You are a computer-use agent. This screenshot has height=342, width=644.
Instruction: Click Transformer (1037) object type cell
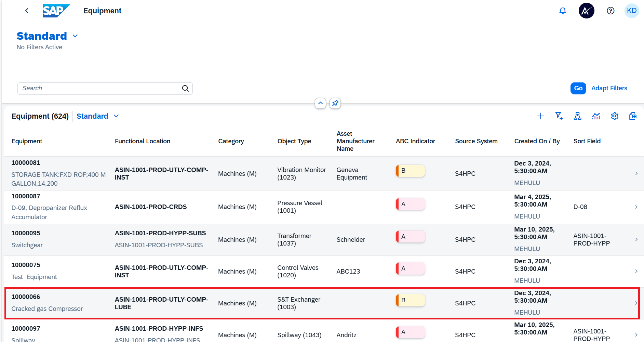point(294,240)
